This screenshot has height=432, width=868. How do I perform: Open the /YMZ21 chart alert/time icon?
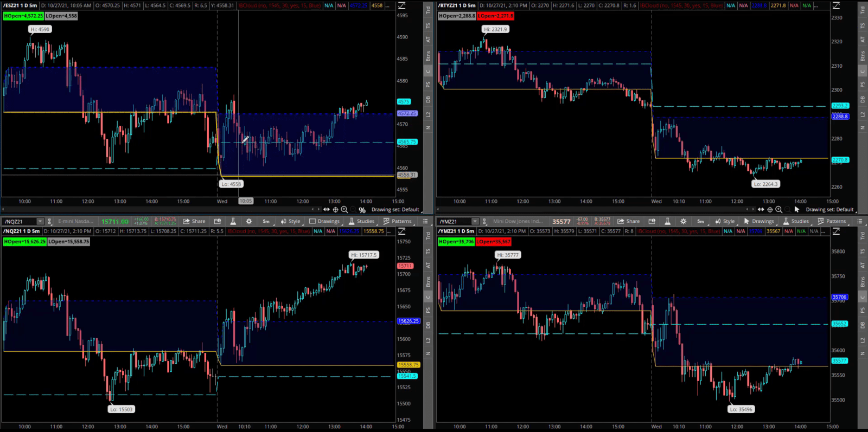point(652,221)
